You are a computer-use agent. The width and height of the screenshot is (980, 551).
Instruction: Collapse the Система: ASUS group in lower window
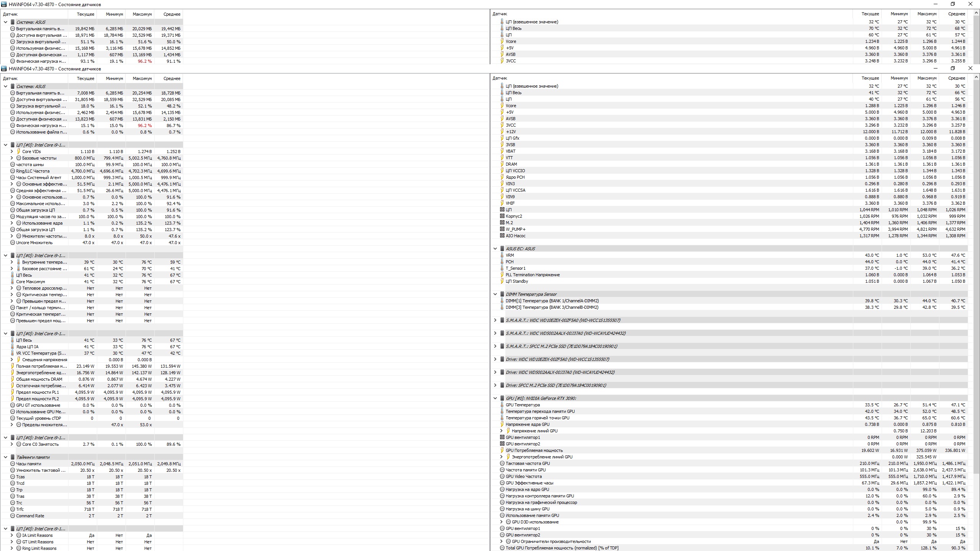6,86
